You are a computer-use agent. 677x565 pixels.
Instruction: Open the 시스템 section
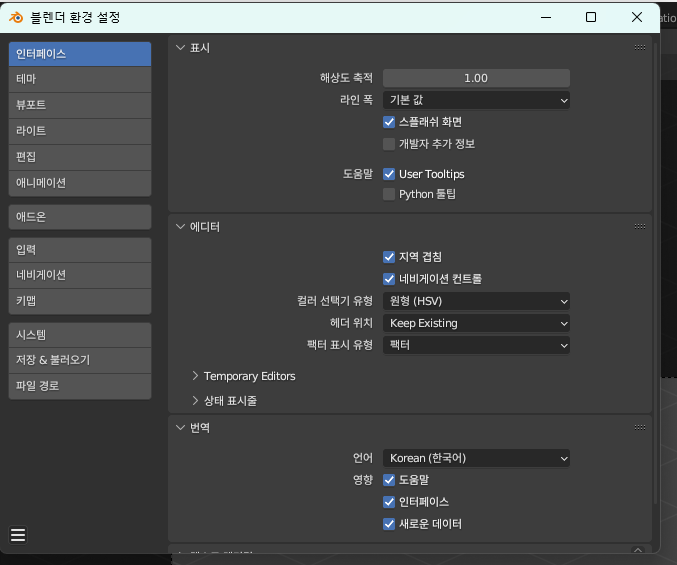click(80, 335)
